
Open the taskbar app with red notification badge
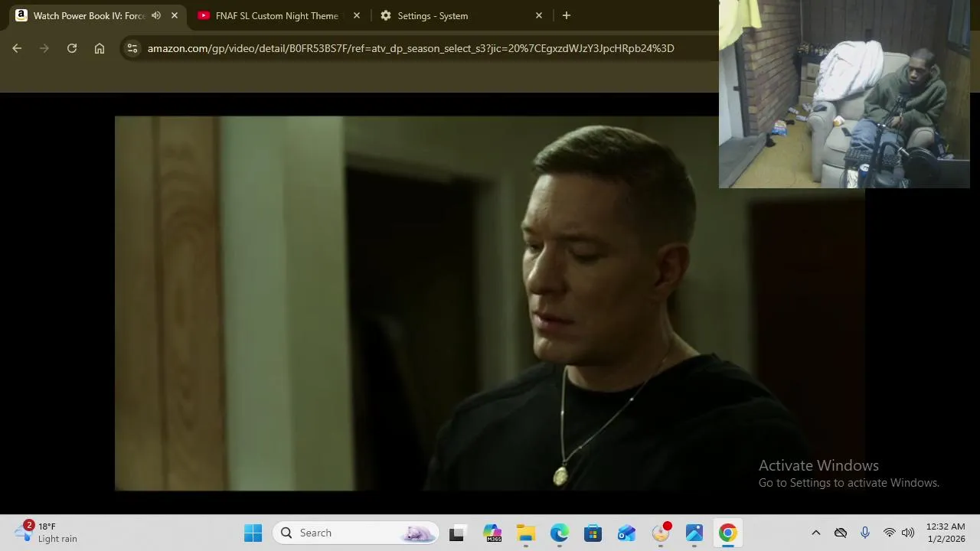(x=661, y=533)
